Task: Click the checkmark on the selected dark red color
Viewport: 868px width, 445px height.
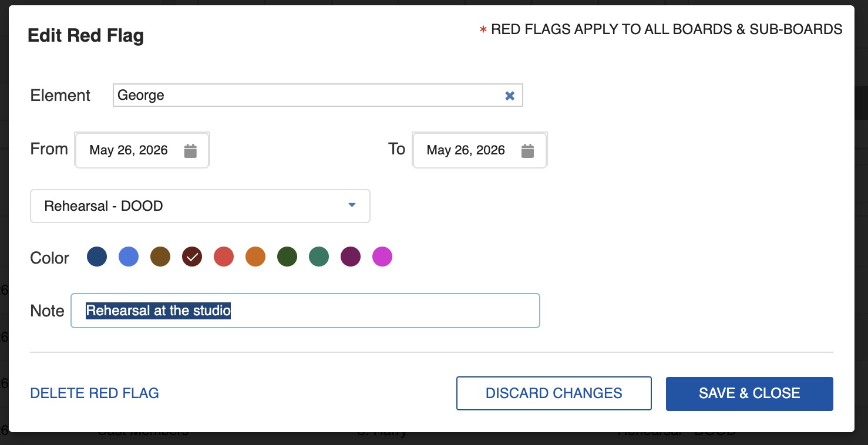Action: (x=192, y=257)
